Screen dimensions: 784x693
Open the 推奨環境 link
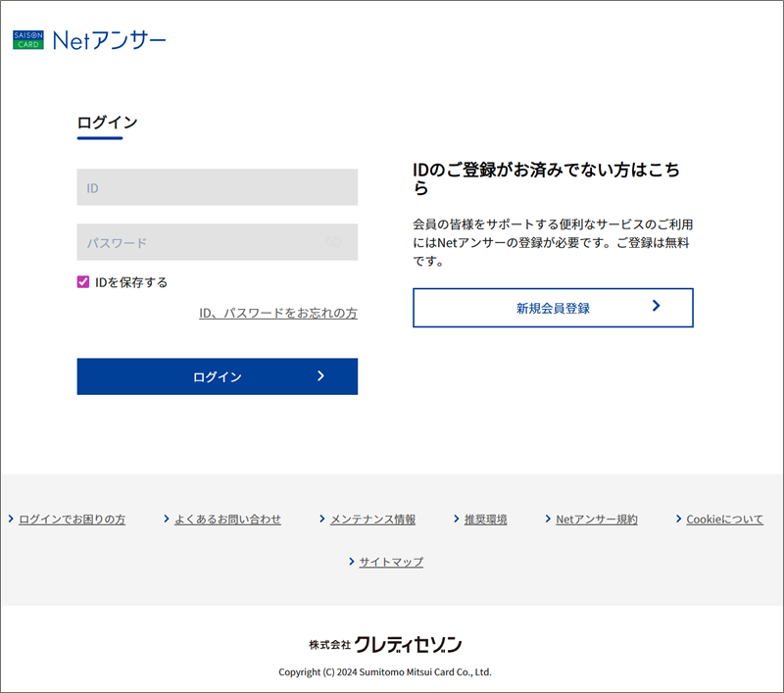click(x=485, y=520)
